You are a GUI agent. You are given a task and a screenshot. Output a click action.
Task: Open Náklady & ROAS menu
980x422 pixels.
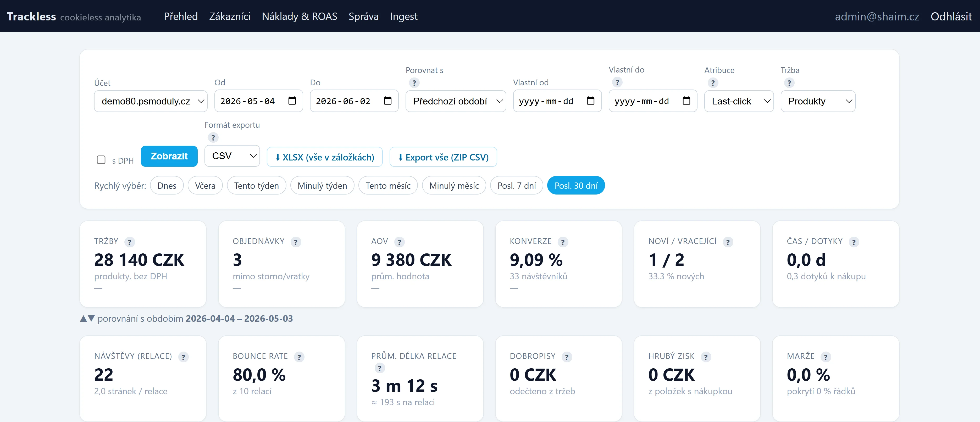300,16
